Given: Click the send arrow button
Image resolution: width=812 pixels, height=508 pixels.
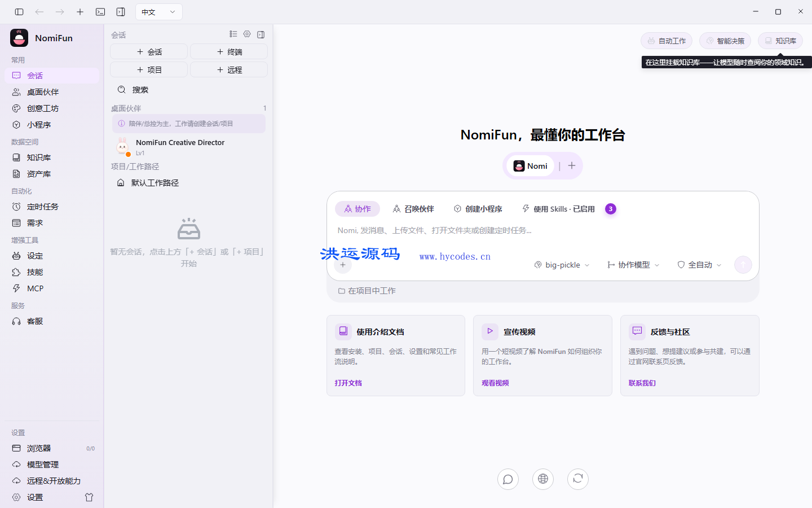Looking at the screenshot, I should click(743, 265).
